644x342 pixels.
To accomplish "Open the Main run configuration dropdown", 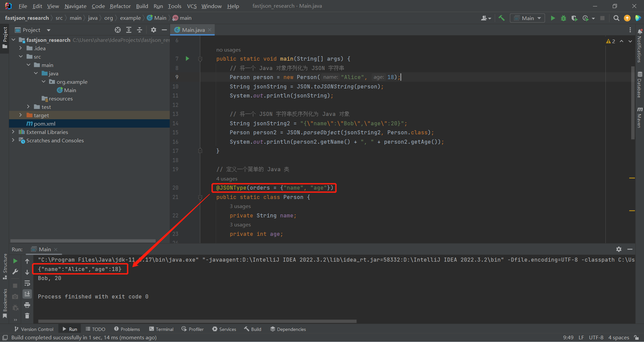I will [x=527, y=18].
